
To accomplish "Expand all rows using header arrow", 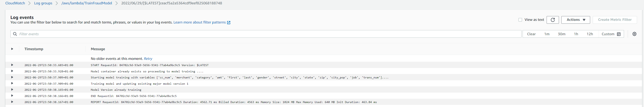I will [x=12, y=49].
